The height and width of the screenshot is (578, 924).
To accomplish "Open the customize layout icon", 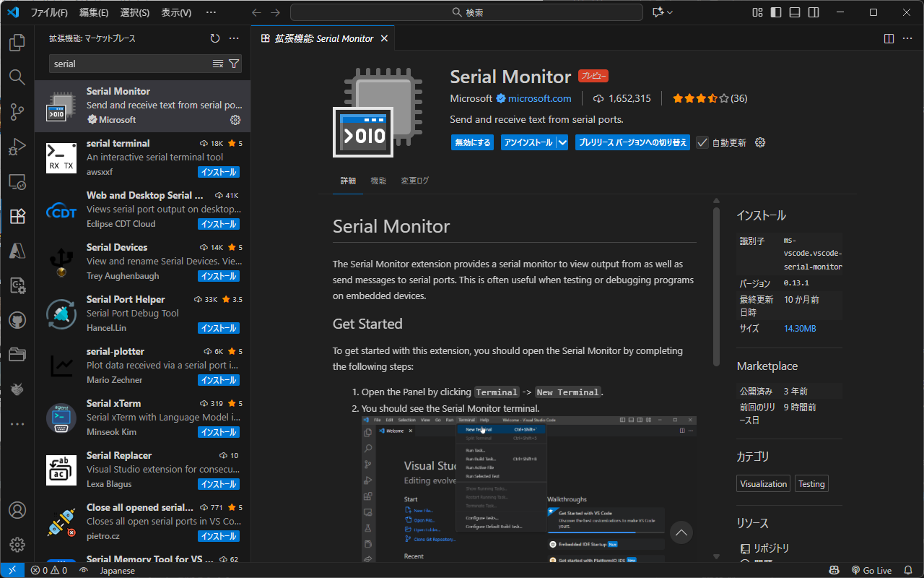I will point(757,12).
